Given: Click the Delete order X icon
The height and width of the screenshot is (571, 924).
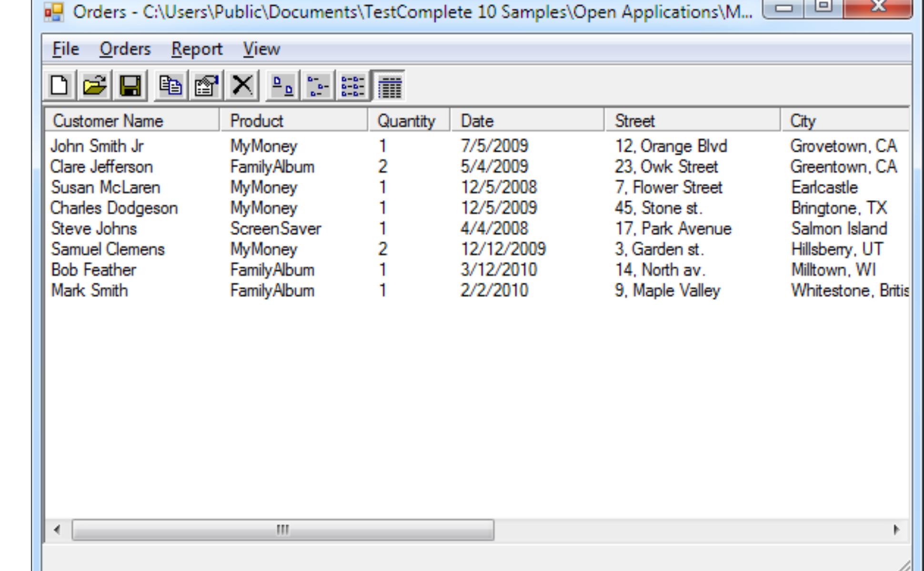Looking at the screenshot, I should pos(242,86).
